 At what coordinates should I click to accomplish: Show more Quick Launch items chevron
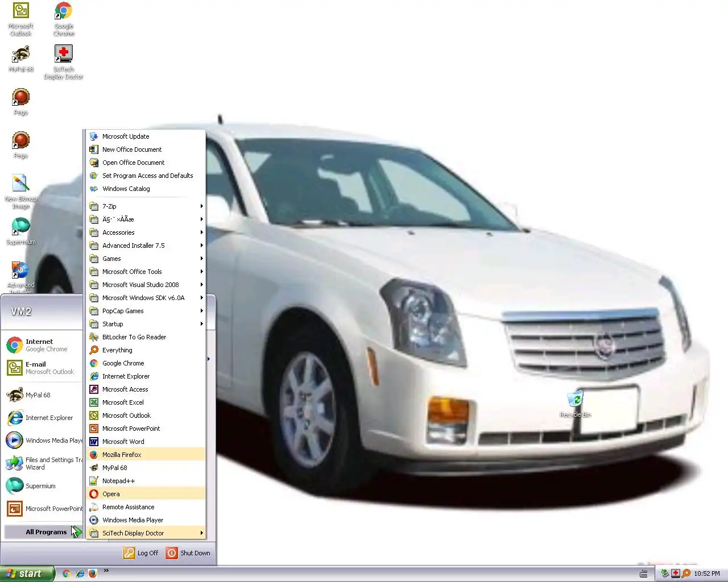(x=106, y=571)
